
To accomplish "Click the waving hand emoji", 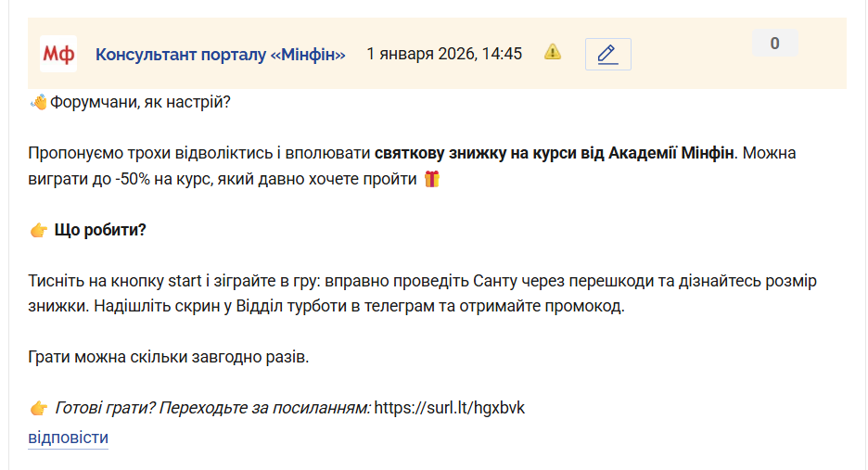I will 38,101.
